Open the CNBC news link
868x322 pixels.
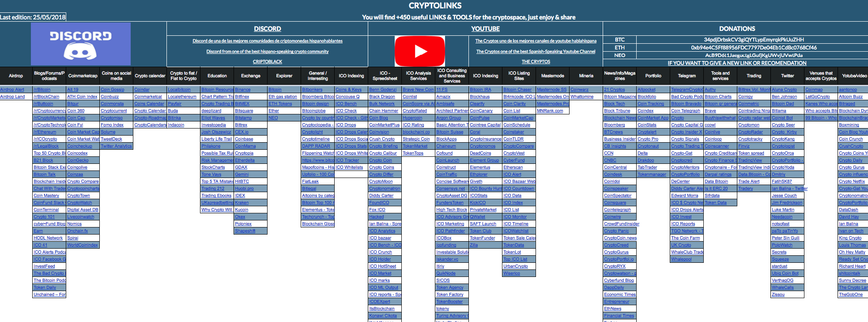[610, 160]
